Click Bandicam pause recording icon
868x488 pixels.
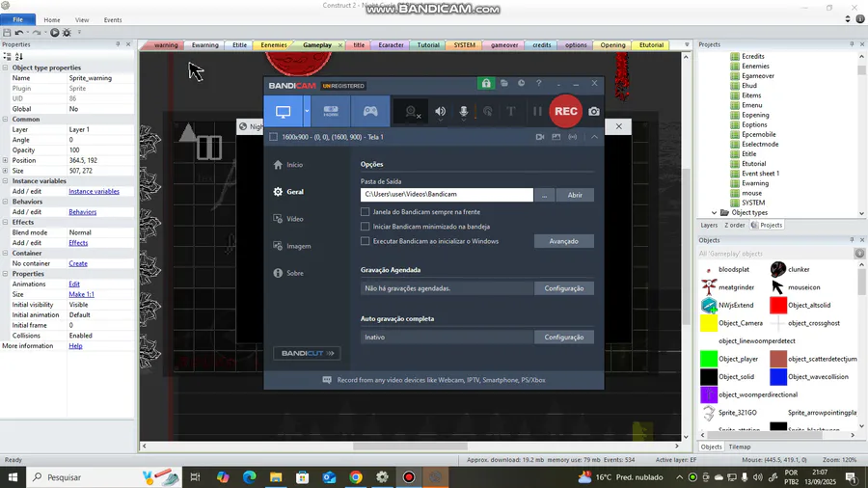coord(537,112)
